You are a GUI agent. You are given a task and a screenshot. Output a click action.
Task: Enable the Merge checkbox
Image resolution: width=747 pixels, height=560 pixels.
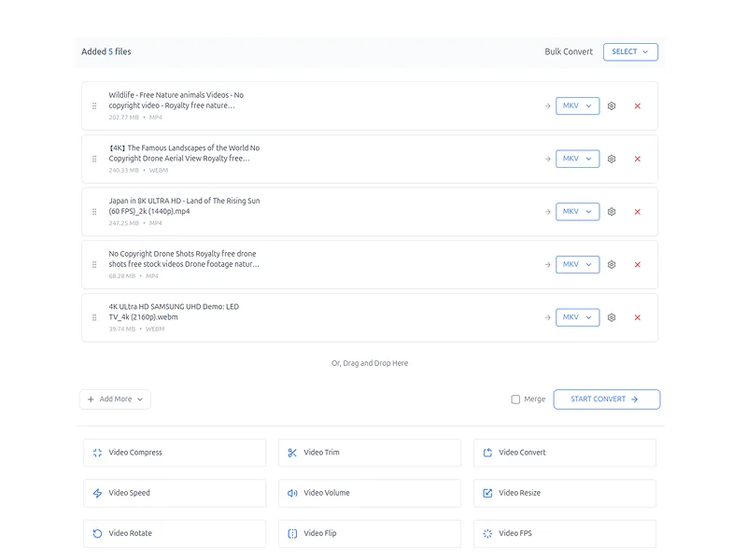(515, 399)
